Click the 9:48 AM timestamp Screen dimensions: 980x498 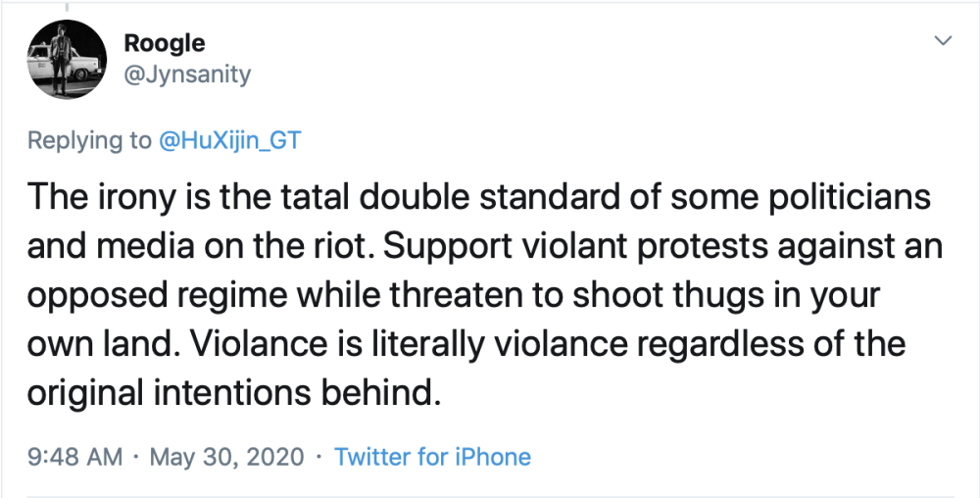click(75, 457)
